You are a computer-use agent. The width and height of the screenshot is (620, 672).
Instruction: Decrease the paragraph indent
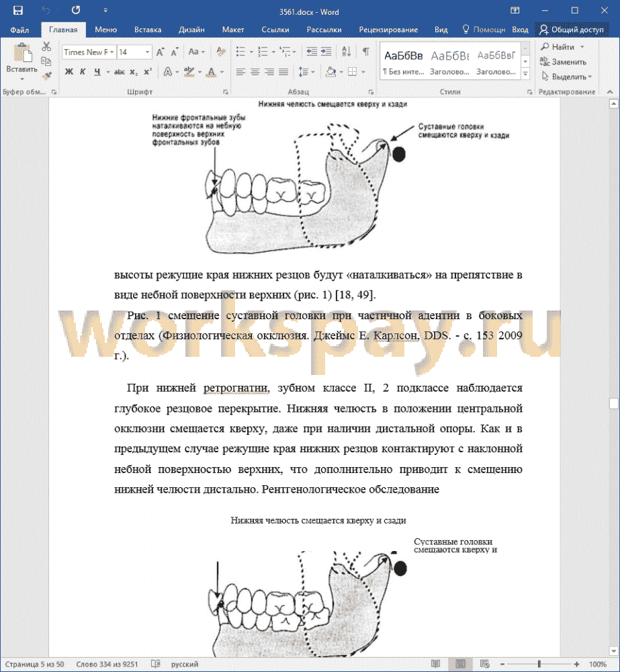click(x=312, y=52)
